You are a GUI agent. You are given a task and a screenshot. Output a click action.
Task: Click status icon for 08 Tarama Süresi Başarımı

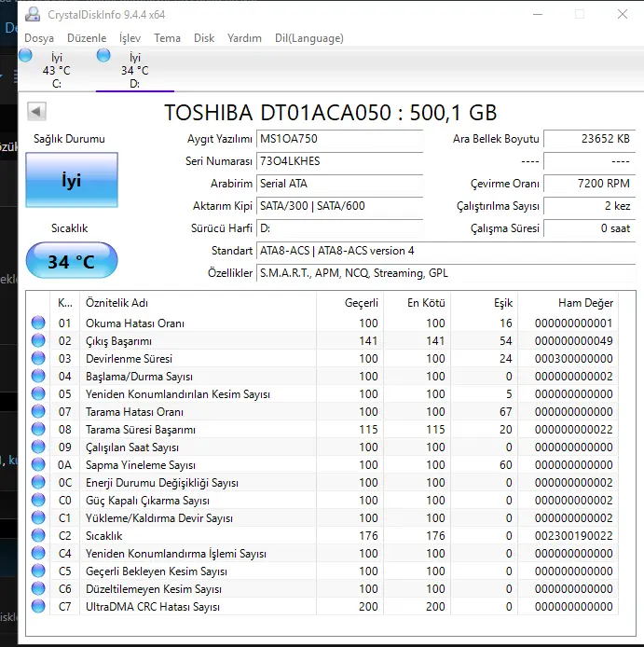38,429
